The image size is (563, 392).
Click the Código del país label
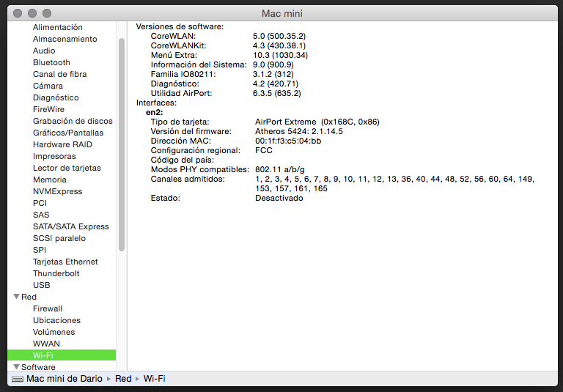182,160
